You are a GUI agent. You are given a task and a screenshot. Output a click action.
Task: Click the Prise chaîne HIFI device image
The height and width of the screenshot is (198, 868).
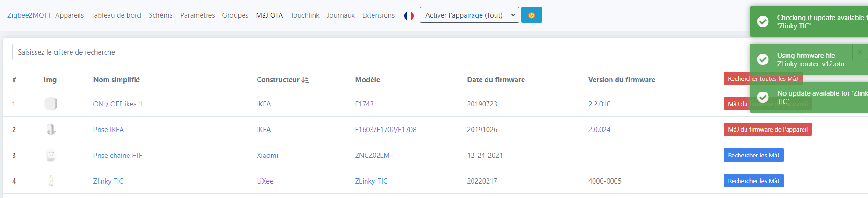[x=51, y=155]
